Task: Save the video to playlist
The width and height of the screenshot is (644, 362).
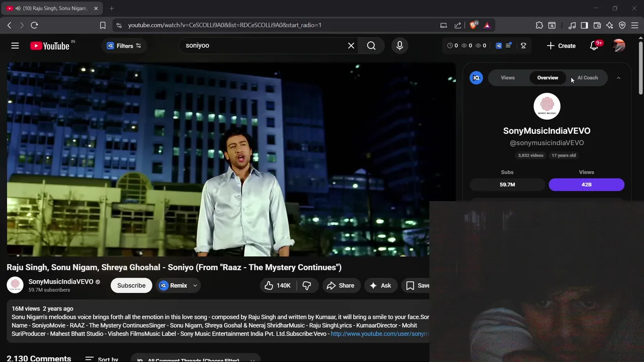Action: click(x=416, y=286)
